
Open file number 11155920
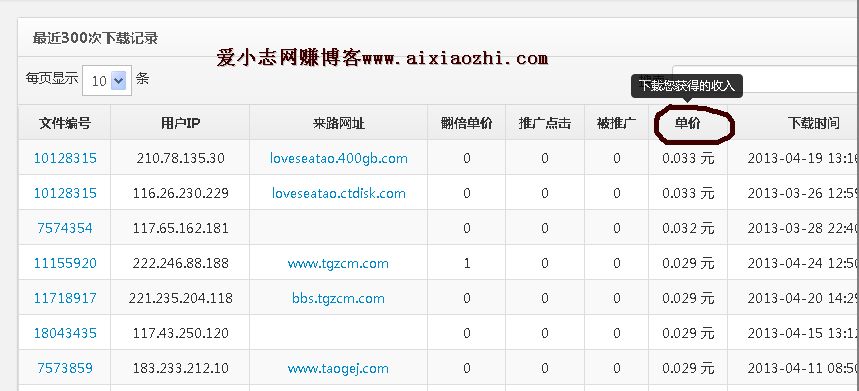(x=65, y=263)
